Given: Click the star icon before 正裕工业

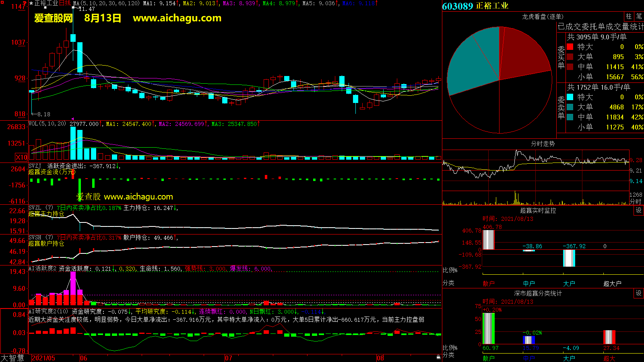Looking at the screenshot, I should click(x=31, y=3).
